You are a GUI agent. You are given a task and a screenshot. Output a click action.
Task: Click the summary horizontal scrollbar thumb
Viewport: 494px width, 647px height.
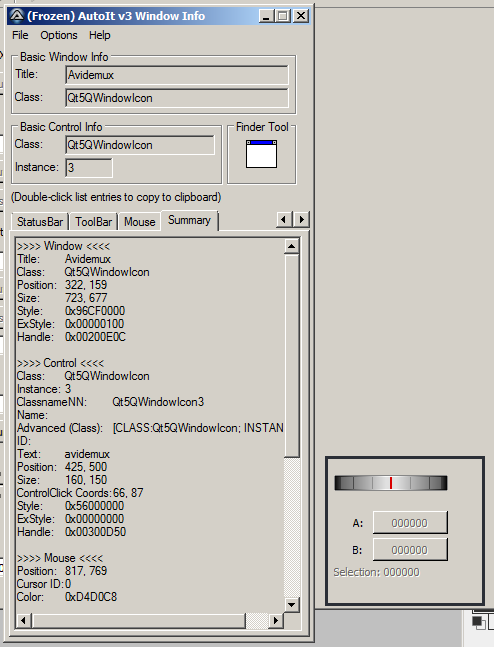click(x=139, y=620)
